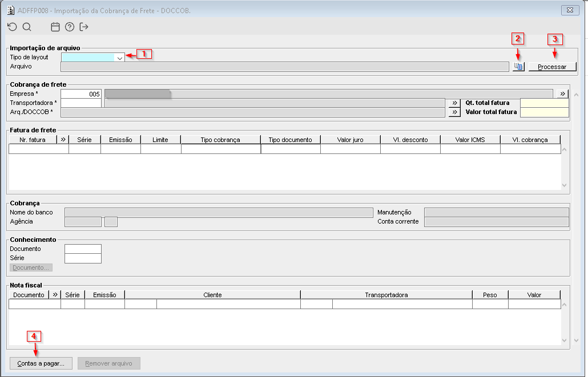The image size is (588, 377).
Task: Close the ADFFP008 window
Action: click(570, 10)
